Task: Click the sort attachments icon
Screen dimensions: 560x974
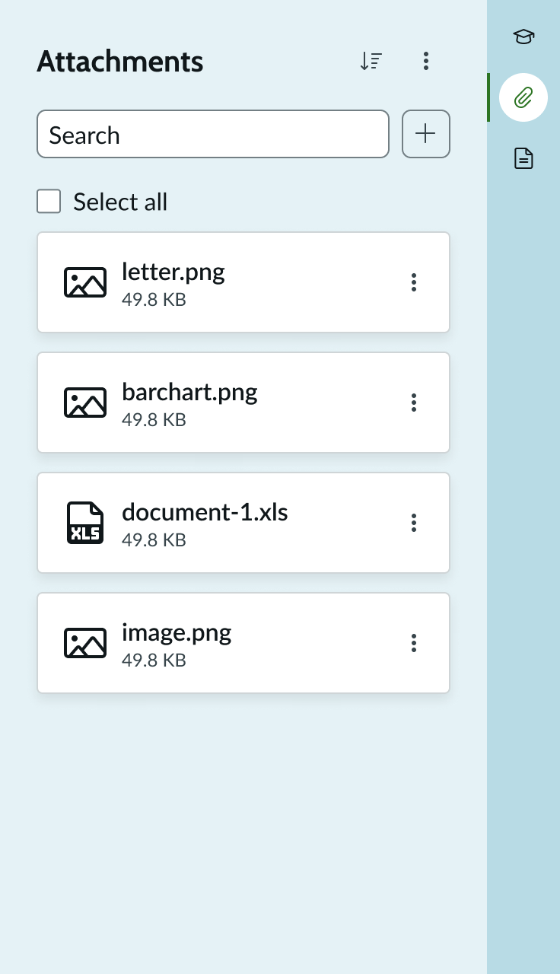Action: (x=371, y=61)
